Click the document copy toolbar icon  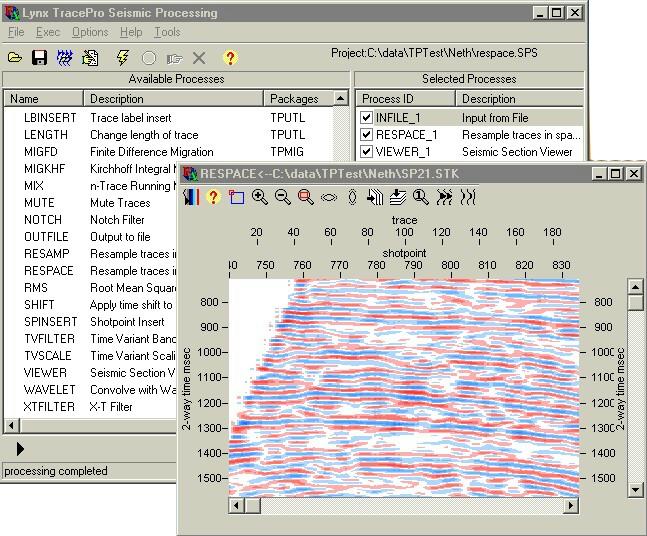[x=90, y=58]
